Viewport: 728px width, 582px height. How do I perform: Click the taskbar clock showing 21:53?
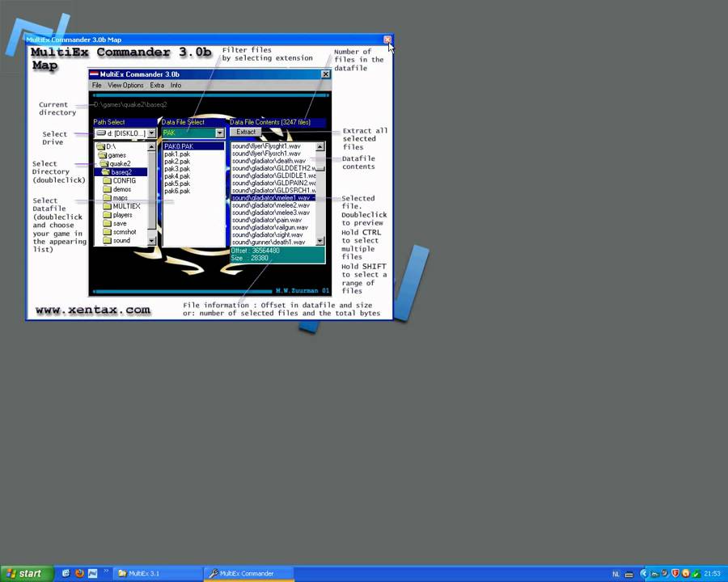712,574
